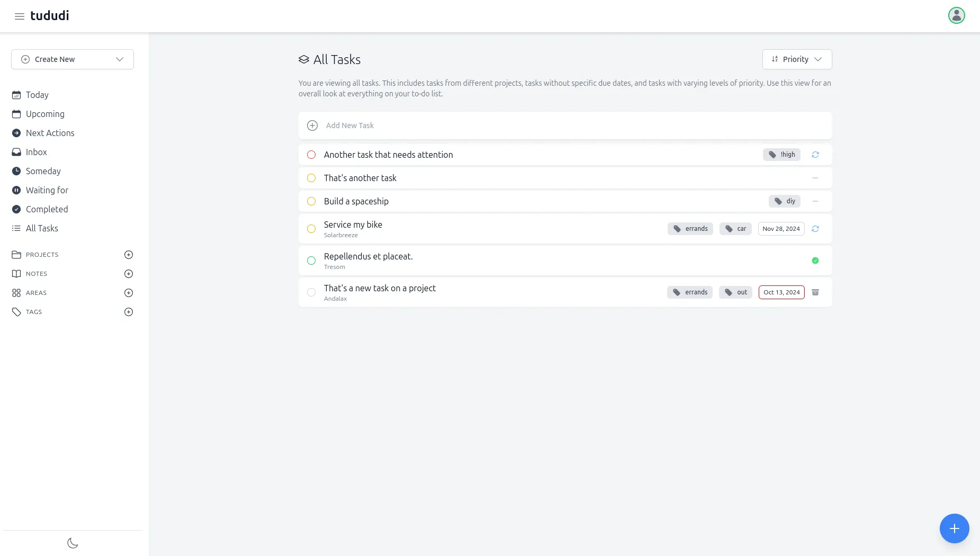Open the hamburger sidebar menu

[20, 16]
